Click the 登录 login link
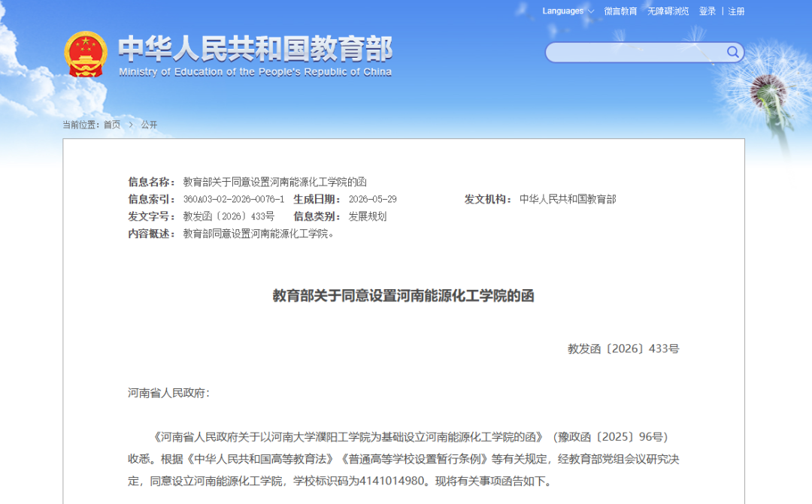This screenshot has width=812, height=504. (707, 11)
